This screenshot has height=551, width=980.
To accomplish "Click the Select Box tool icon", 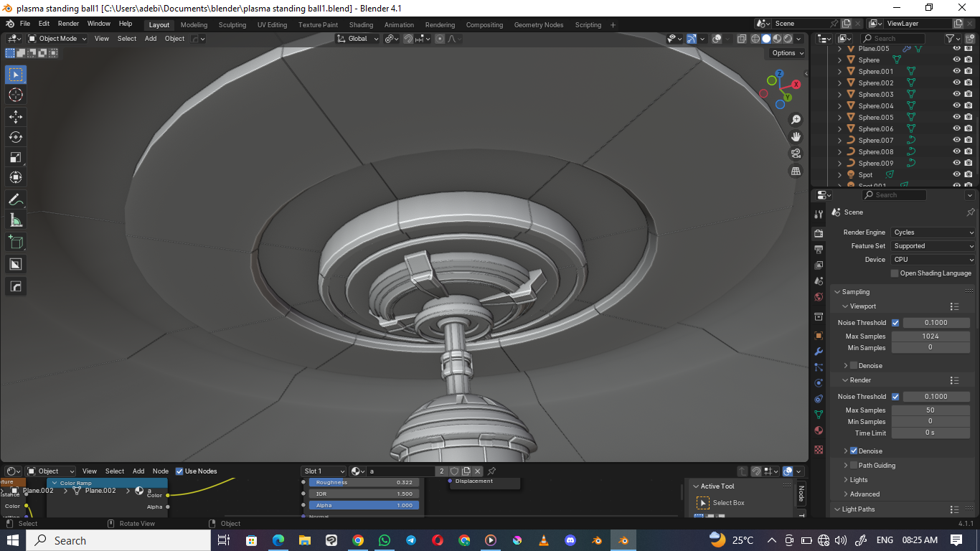I will pyautogui.click(x=16, y=75).
